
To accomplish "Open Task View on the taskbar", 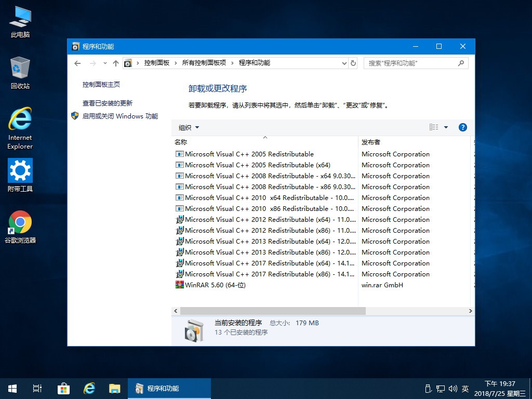I will [37, 389].
